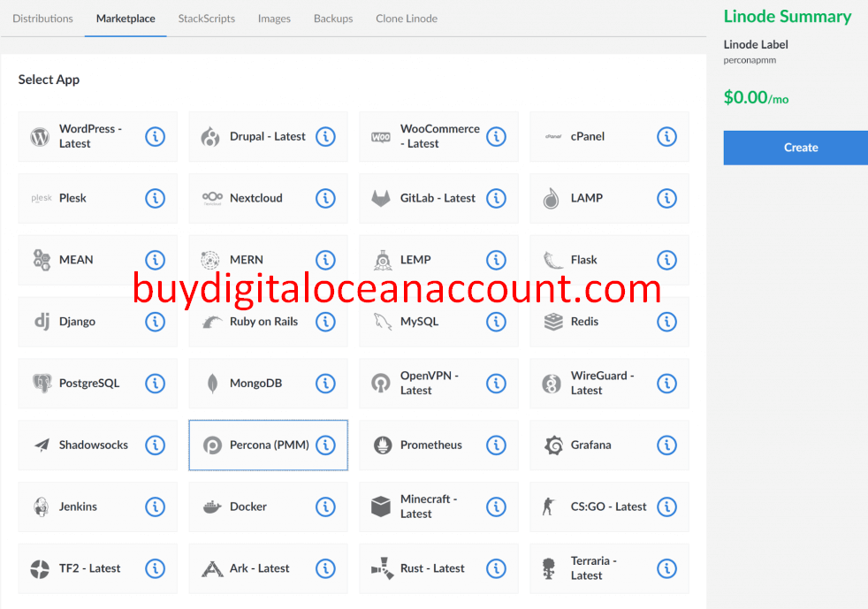The image size is (868, 609).
Task: Click the Grafana gear icon
Action: [x=552, y=445]
